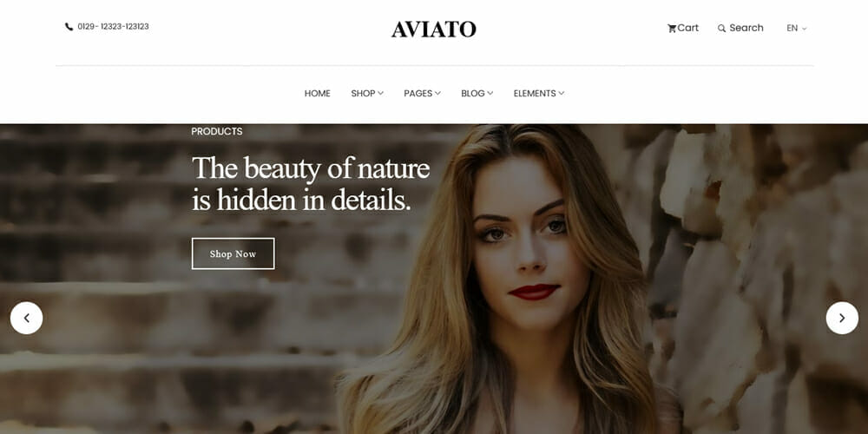
Task: Click phone number 0129-12323-123123
Action: 113,27
